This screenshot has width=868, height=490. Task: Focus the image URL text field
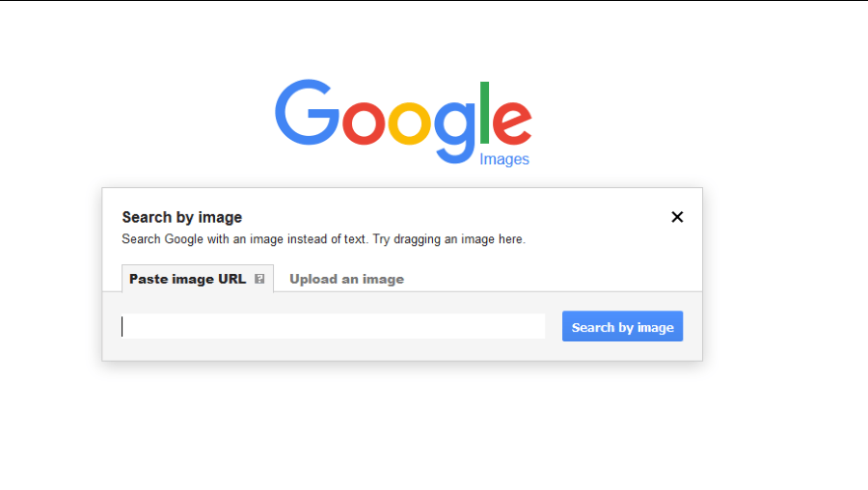click(333, 326)
